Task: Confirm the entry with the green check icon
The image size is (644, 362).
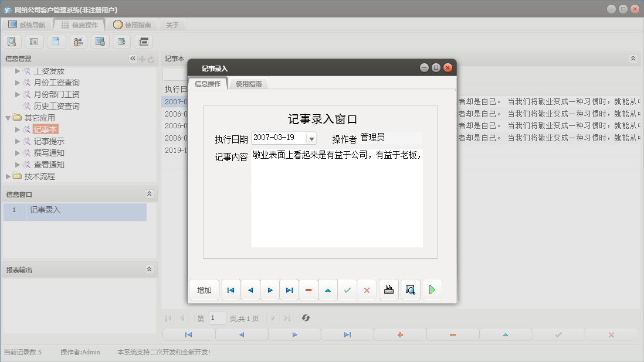Action: pyautogui.click(x=347, y=289)
